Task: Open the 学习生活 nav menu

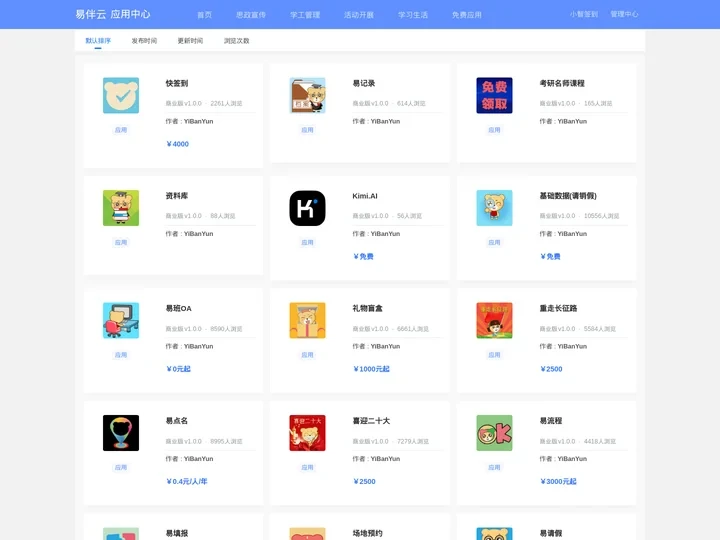Action: tap(413, 15)
